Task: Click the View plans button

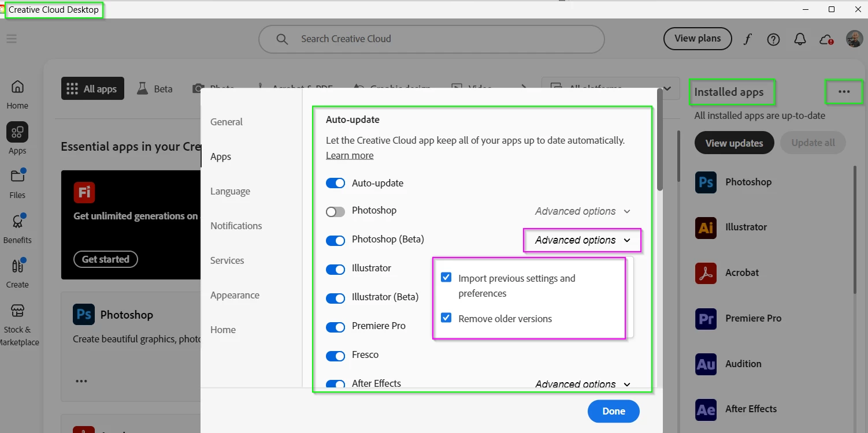Action: click(698, 39)
